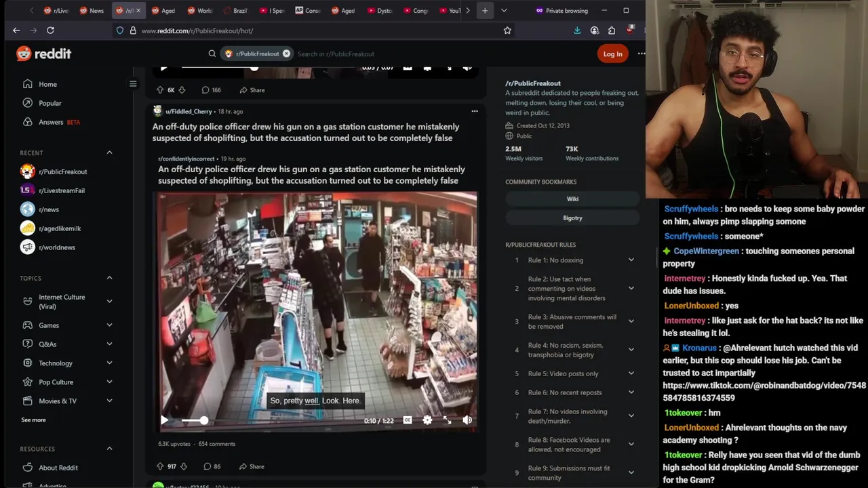Upvote the post with 6K votes
868x488 pixels.
pos(160,89)
